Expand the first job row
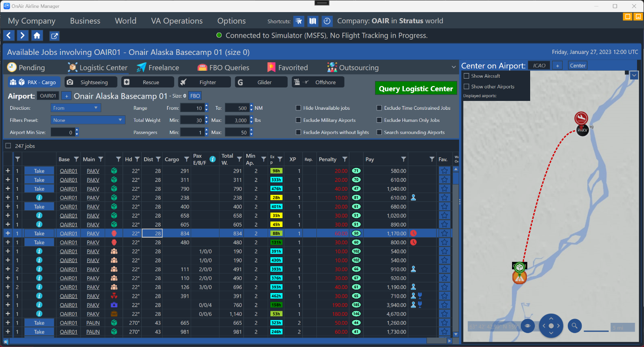 pyautogui.click(x=7, y=171)
